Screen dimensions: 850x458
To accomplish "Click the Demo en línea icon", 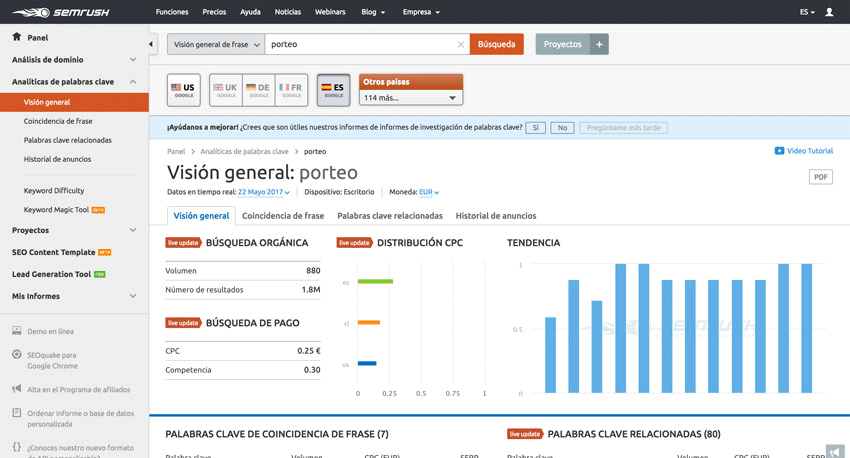I will (x=17, y=331).
